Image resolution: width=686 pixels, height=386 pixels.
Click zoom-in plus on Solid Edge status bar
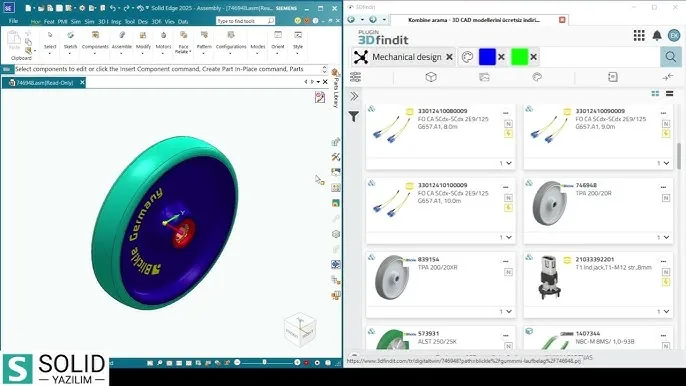(297, 363)
